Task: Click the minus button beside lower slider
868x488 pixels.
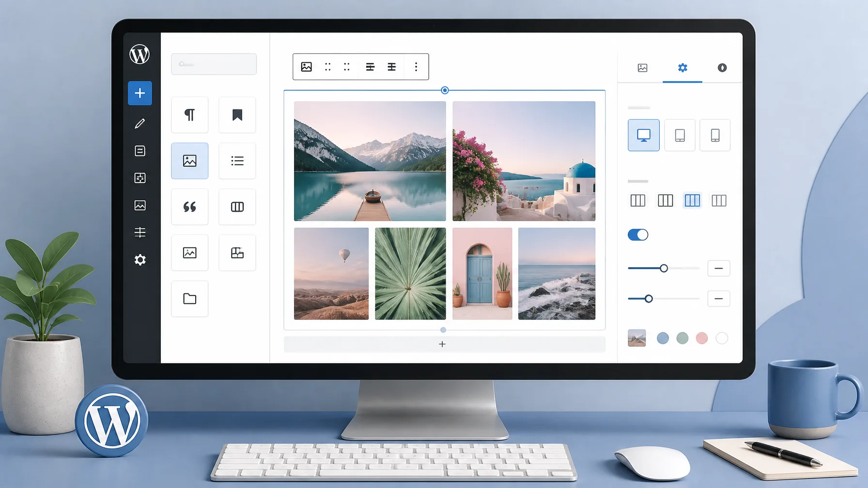Action: (x=719, y=299)
